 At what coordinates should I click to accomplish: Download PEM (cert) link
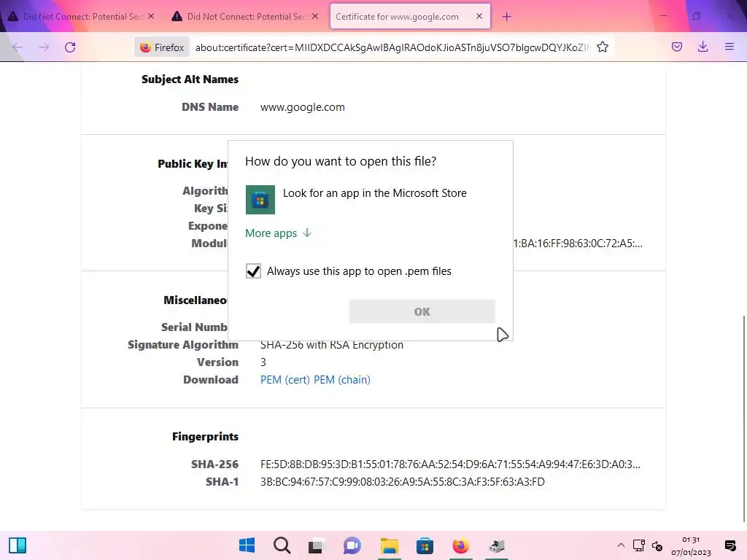click(285, 379)
